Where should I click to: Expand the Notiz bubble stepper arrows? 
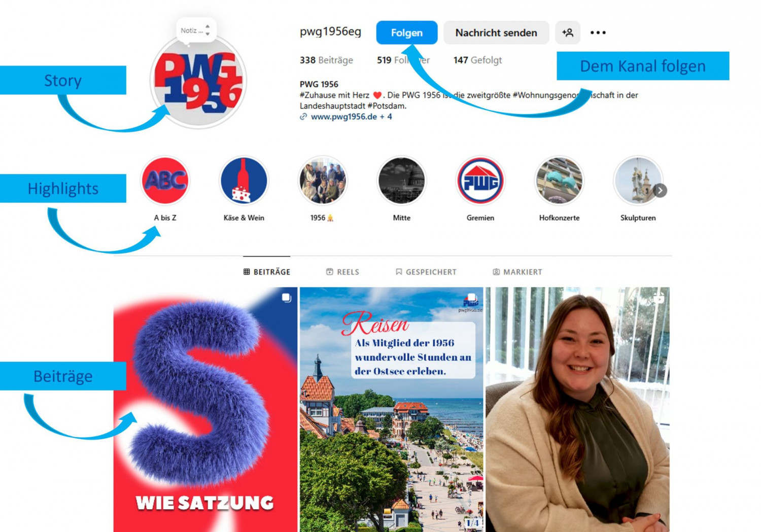tap(207, 30)
